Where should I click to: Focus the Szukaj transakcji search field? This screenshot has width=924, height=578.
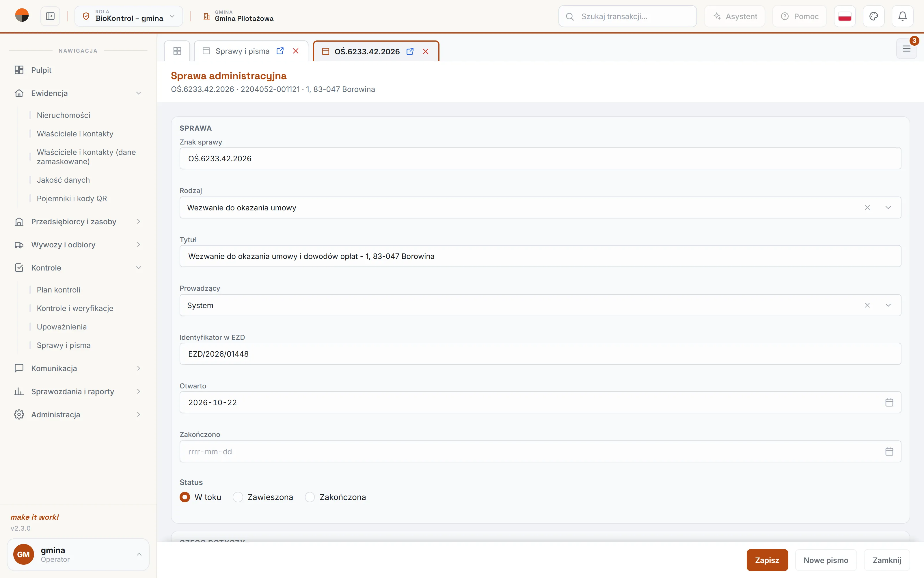(627, 16)
